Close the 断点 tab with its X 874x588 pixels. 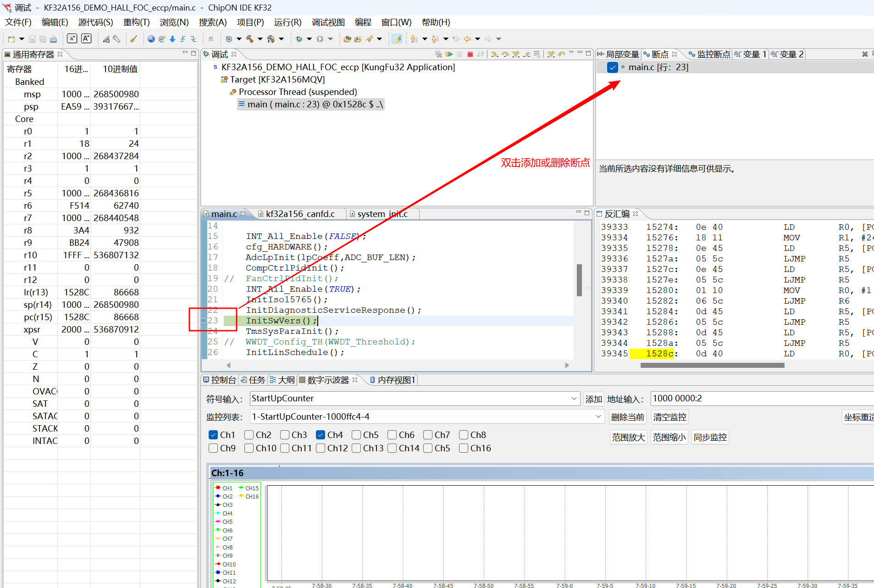675,54
